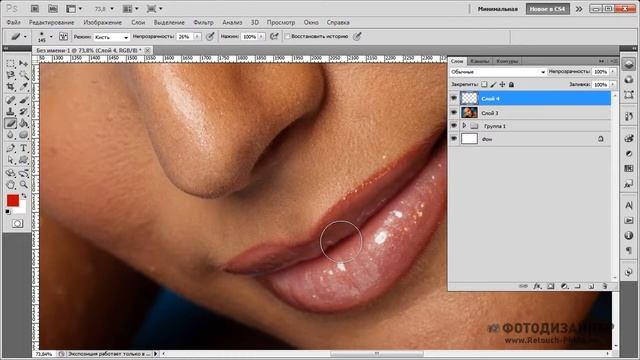The image size is (640, 360).
Task: Click Новое в CS4 workspace button
Action: coord(548,9)
